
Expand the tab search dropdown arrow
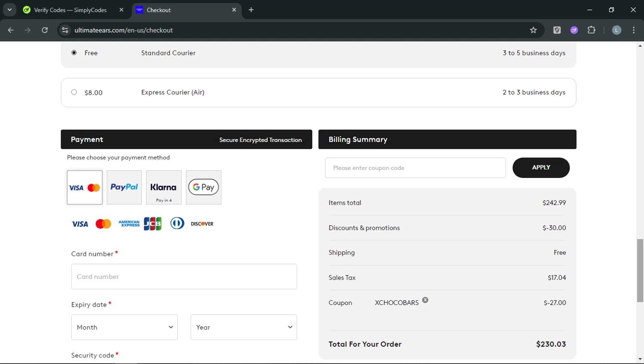tap(9, 10)
